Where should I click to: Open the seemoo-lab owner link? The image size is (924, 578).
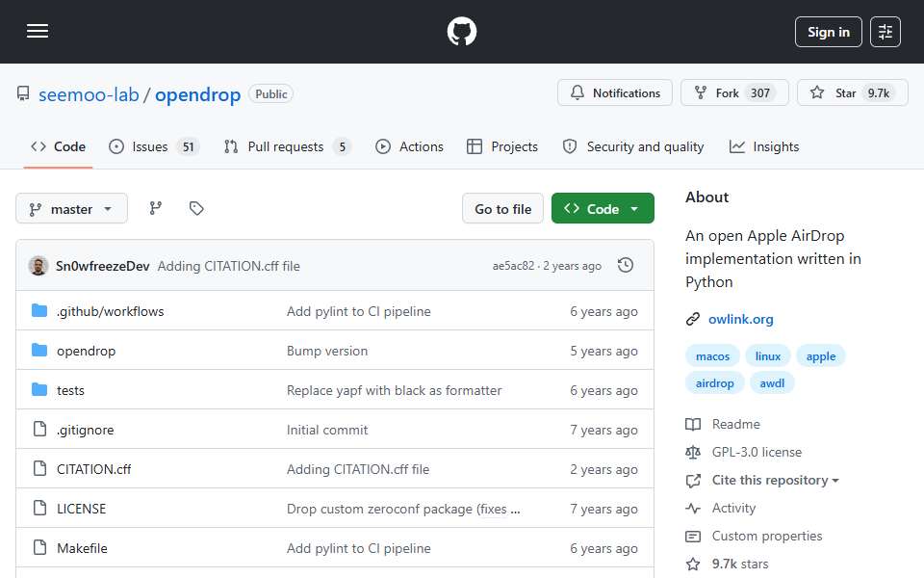coord(89,94)
